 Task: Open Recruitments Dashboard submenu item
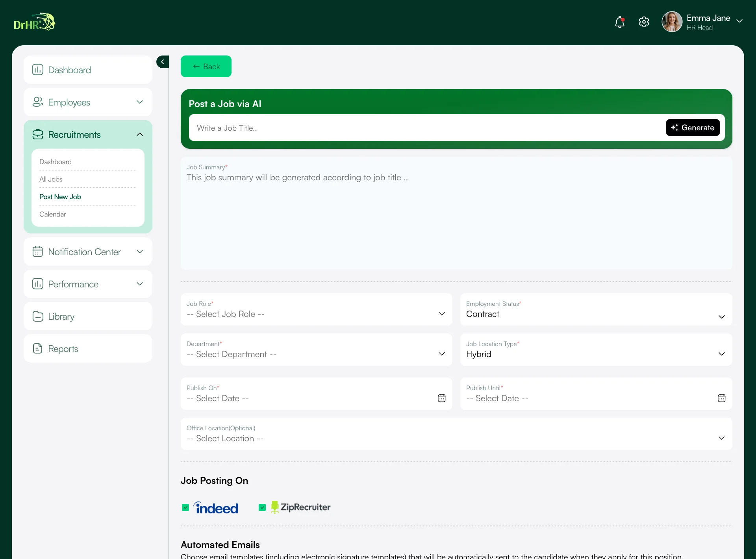[x=56, y=162]
